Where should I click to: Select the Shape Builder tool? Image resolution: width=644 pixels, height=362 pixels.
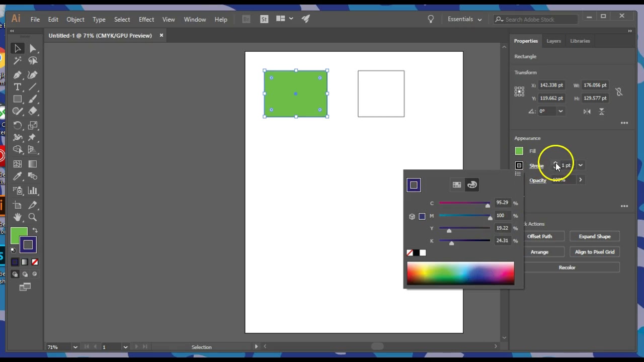18,149
